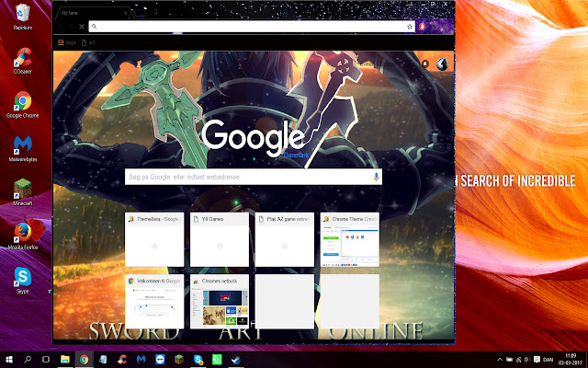Click the Google logo on the new tab page
This screenshot has width=588, height=368.
(x=254, y=139)
